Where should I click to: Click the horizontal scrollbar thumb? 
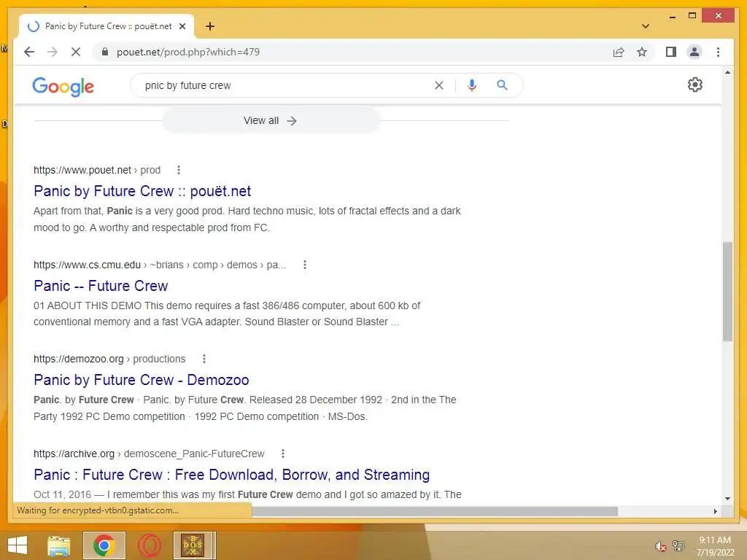click(x=435, y=511)
